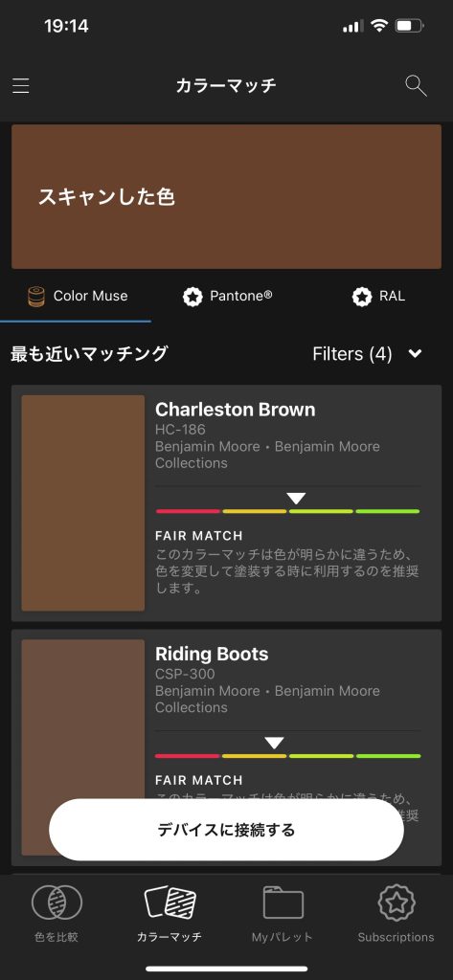The width and height of the screenshot is (453, 980).
Task: Click the 19:14 clock
Action: [66, 26]
